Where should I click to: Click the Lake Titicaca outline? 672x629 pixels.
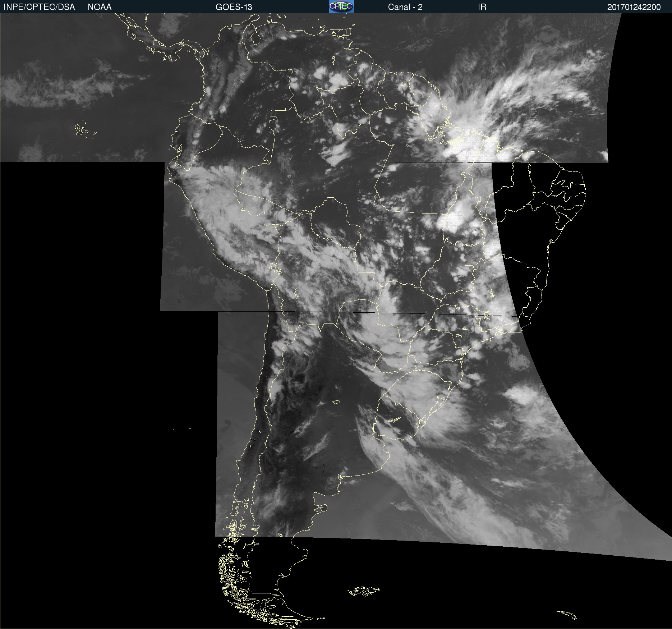(x=275, y=268)
